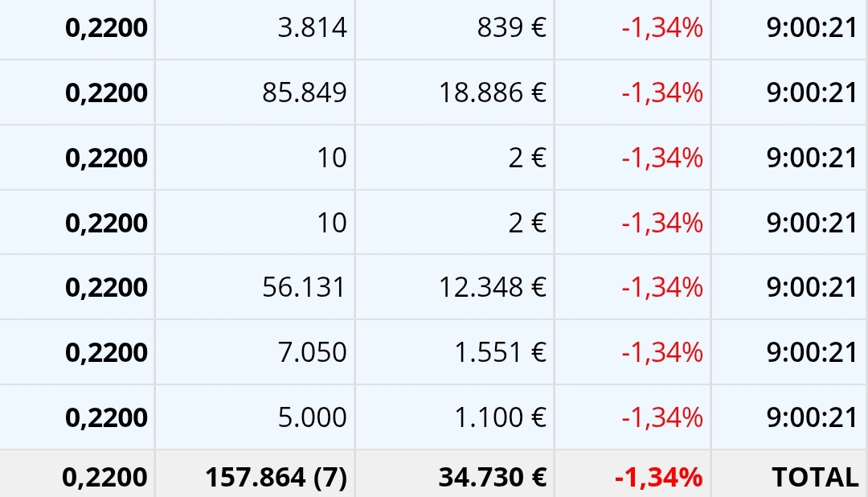Select the 7.050 volume cell
The height and width of the screenshot is (497, 868).
[256, 351]
